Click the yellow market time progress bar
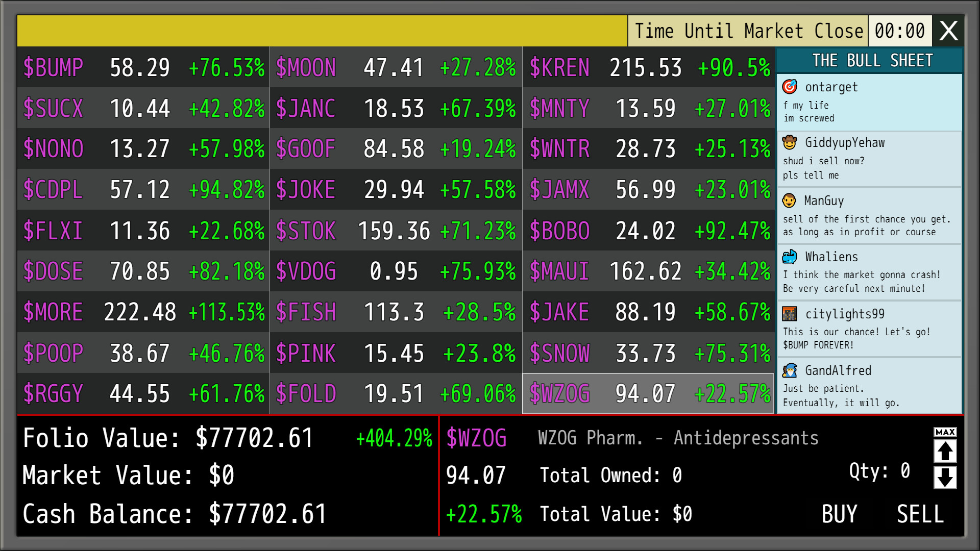Image resolution: width=980 pixels, height=551 pixels. pyautogui.click(x=322, y=31)
